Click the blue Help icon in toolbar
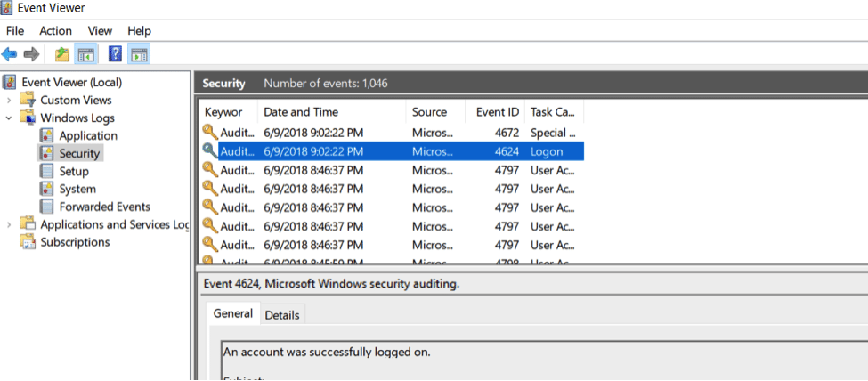The image size is (868, 381). click(115, 54)
